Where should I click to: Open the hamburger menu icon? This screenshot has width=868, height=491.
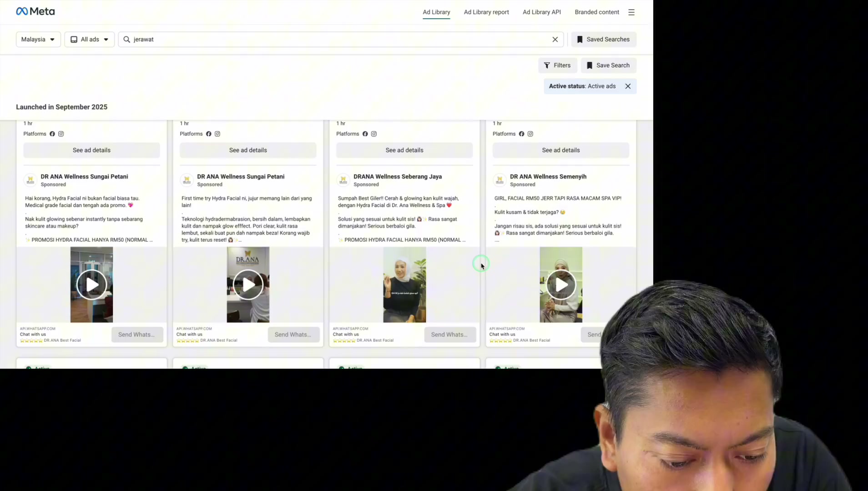click(x=631, y=12)
